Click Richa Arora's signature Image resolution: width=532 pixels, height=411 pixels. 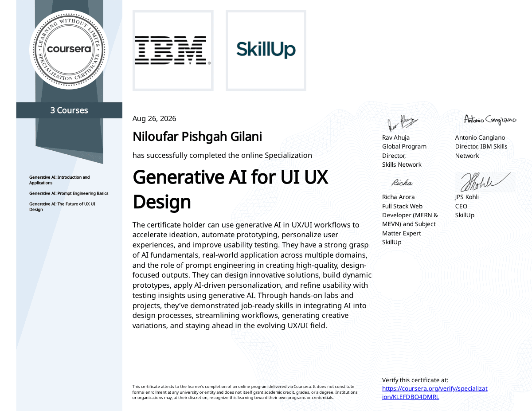(x=402, y=183)
